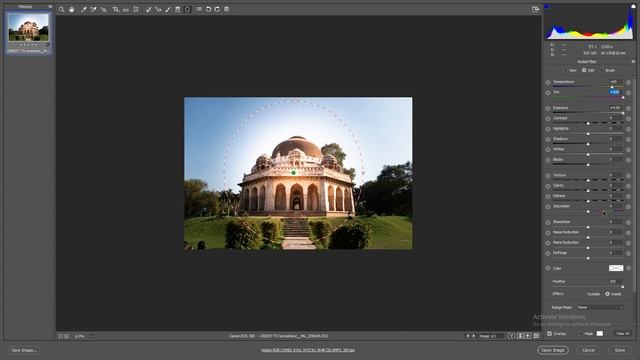Select the Crop tool
Screen dimensions: 640x360
tap(116, 9)
